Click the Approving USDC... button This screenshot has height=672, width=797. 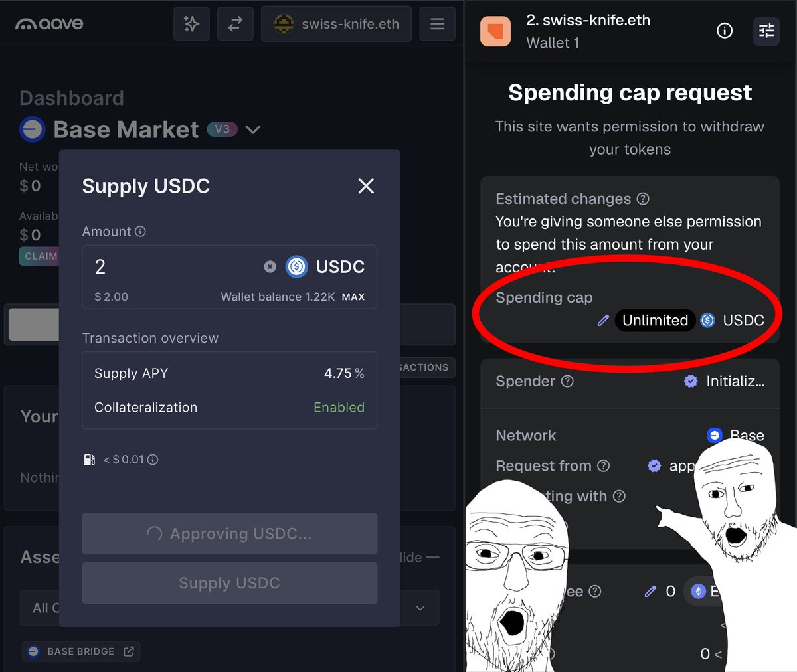point(229,534)
